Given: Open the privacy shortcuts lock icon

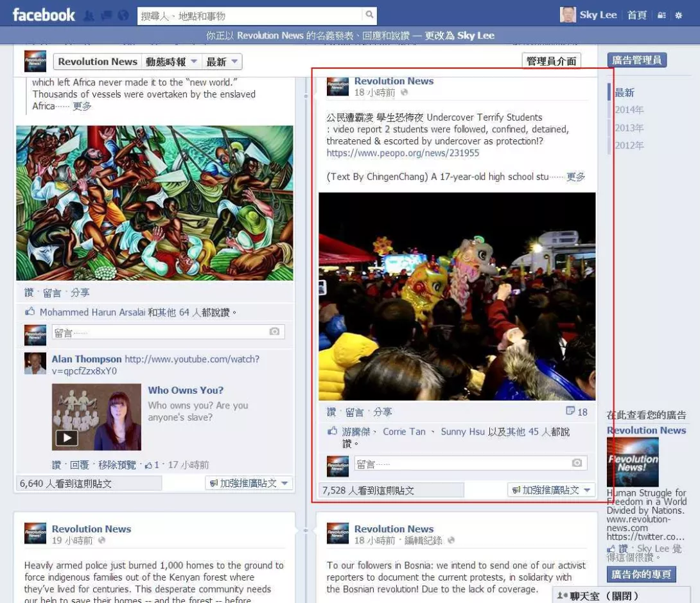Looking at the screenshot, I should (x=661, y=15).
